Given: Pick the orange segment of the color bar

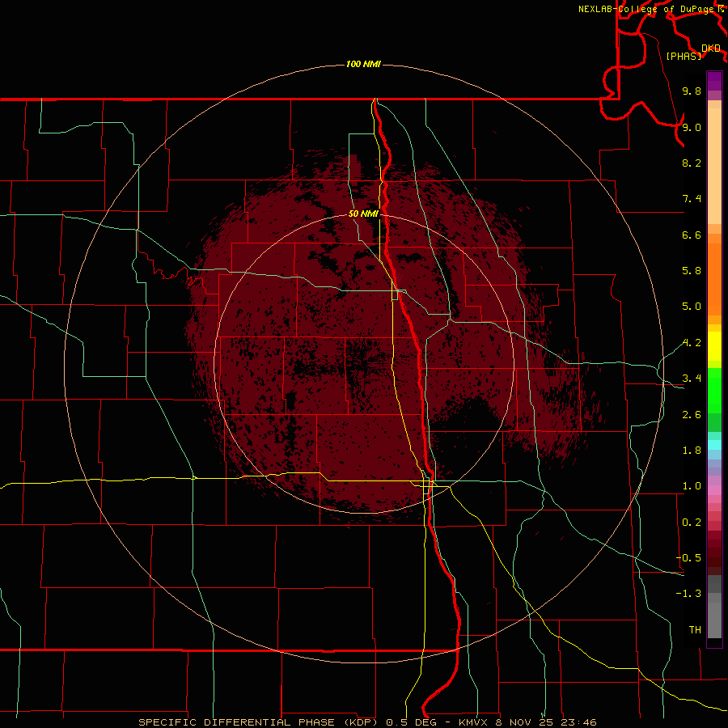Looking at the screenshot, I should (x=714, y=279).
